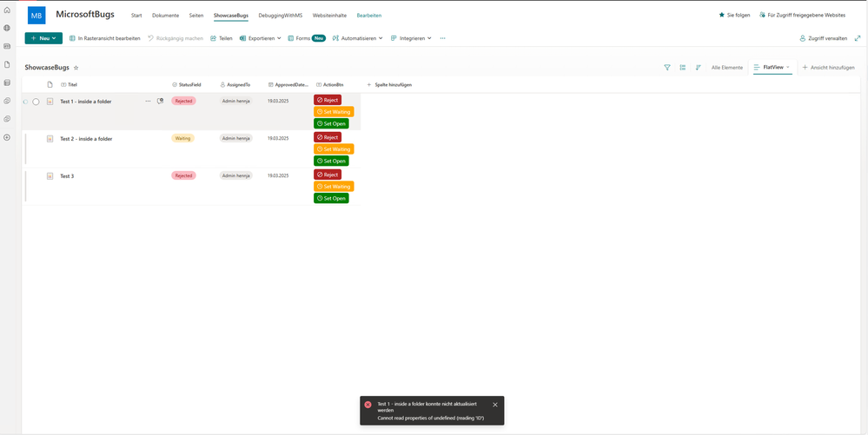Expand Exportieren dropdown

261,38
